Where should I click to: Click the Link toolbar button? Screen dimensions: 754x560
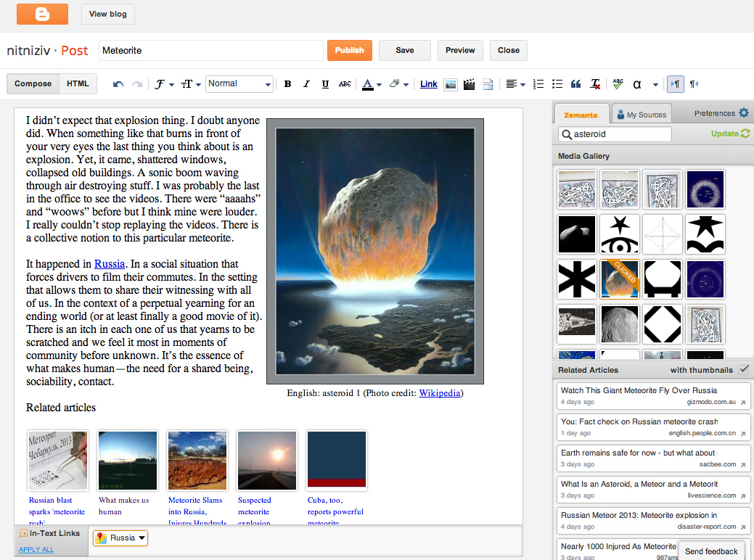[x=428, y=84]
